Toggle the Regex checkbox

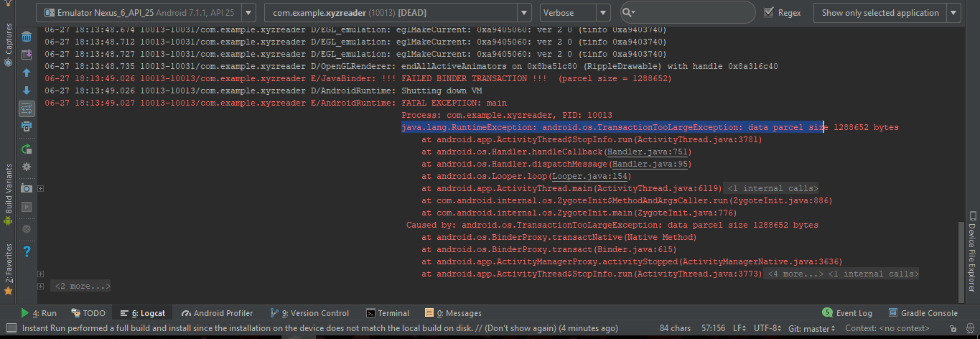click(769, 12)
